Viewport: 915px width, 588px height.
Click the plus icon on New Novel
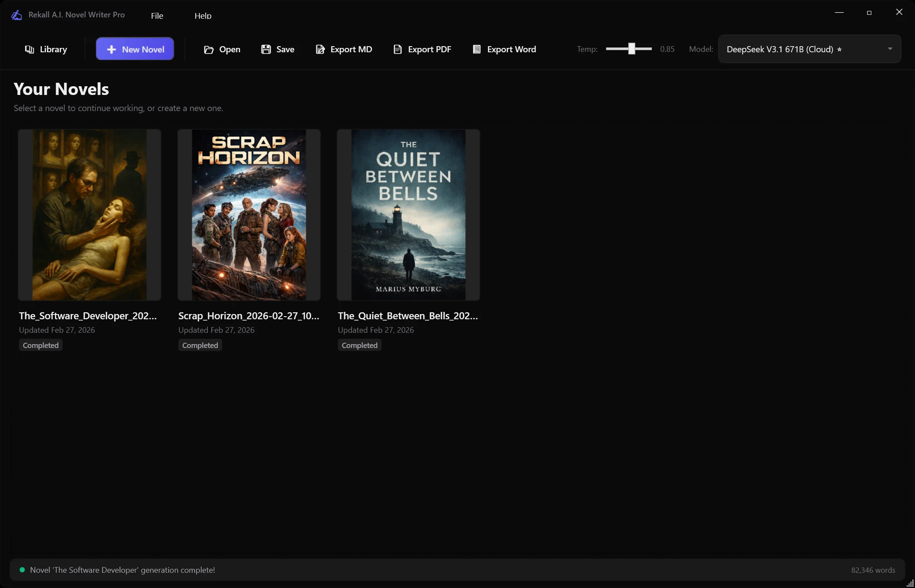coord(112,49)
